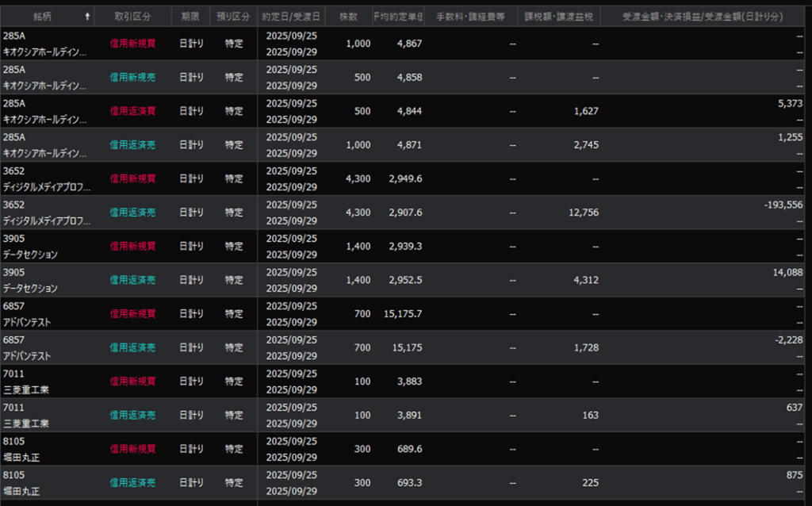Click ディジタルメディアプロ 信用返済売 row name
The image size is (812, 506).
pos(48,221)
